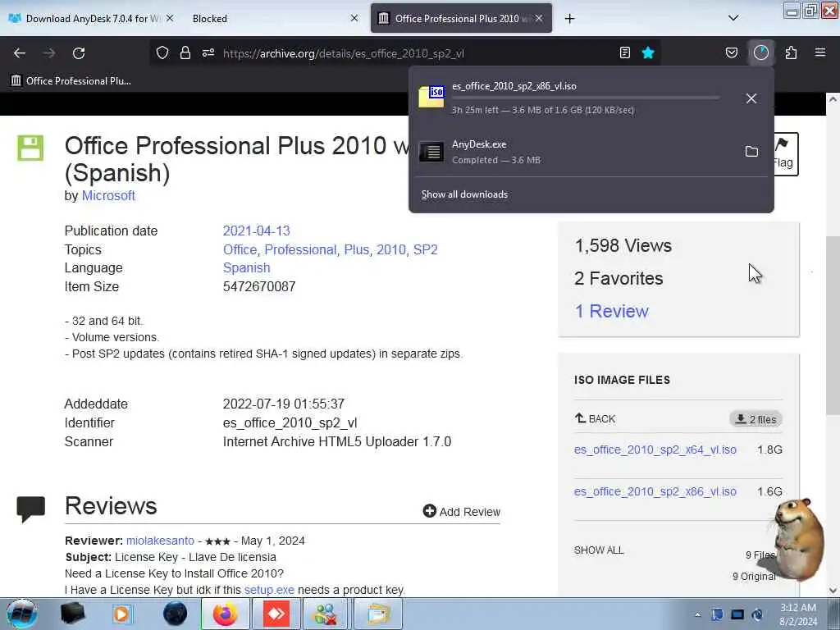This screenshot has width=840, height=630.
Task: Click SHOW ALL download options
Action: coord(599,550)
